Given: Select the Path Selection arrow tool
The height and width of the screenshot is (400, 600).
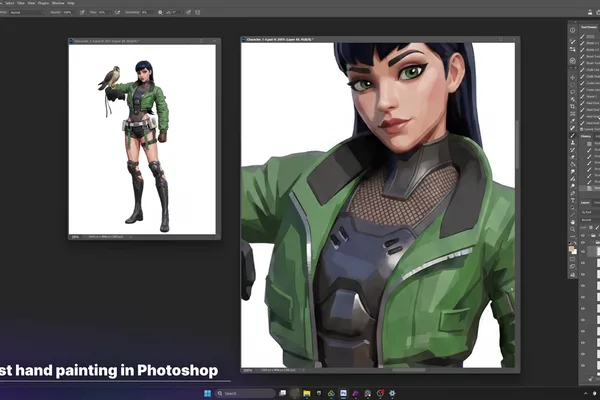Looking at the screenshot, I should coord(572,208).
